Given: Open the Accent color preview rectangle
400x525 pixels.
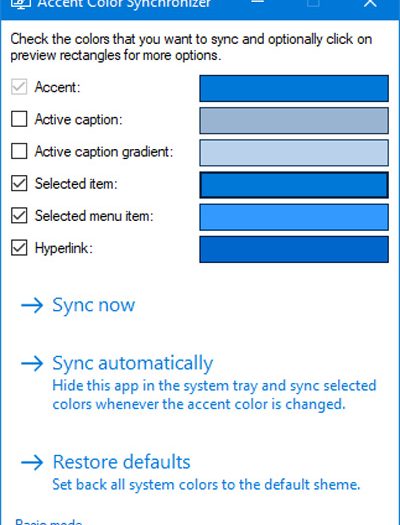Looking at the screenshot, I should click(294, 88).
